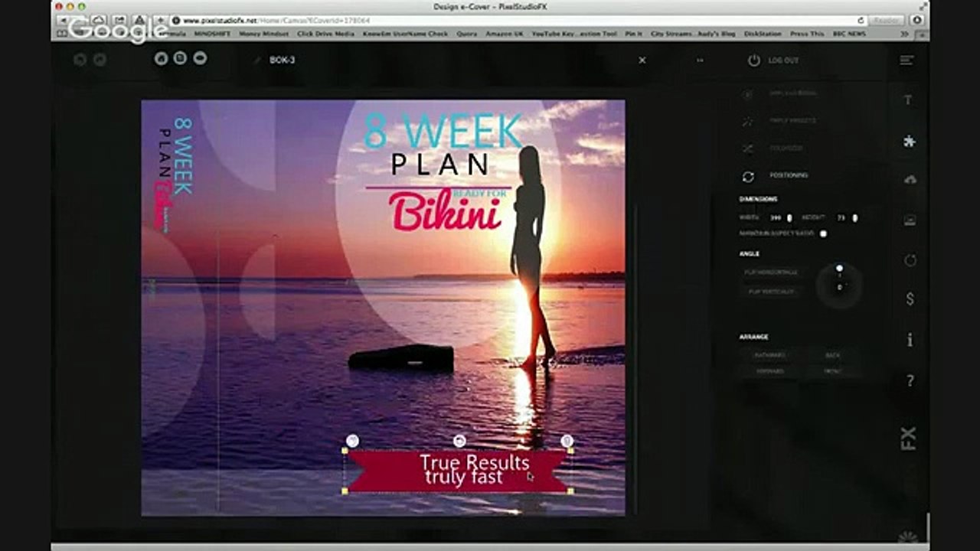Open the Click Drive Media bookmark
980x551 pixels.
click(x=325, y=34)
